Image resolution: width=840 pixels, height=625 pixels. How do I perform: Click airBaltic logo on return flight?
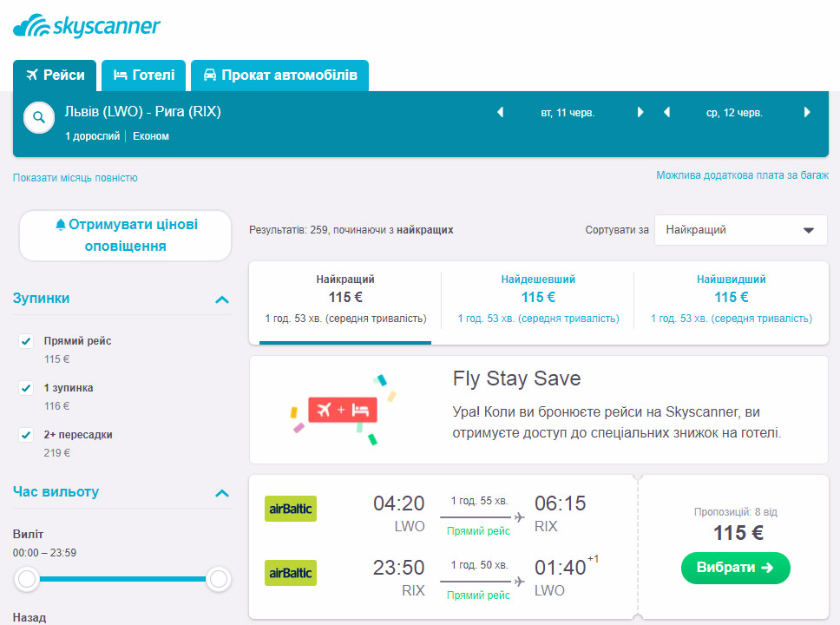click(291, 573)
